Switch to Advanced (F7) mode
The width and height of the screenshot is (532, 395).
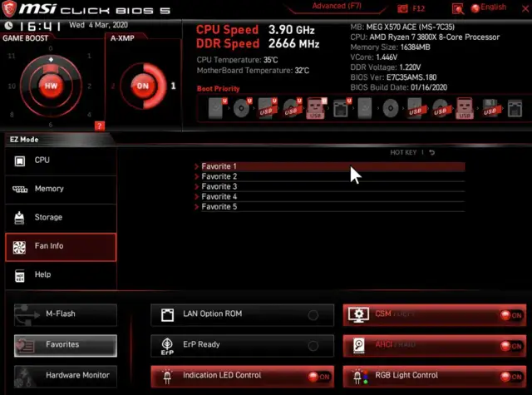(x=337, y=6)
